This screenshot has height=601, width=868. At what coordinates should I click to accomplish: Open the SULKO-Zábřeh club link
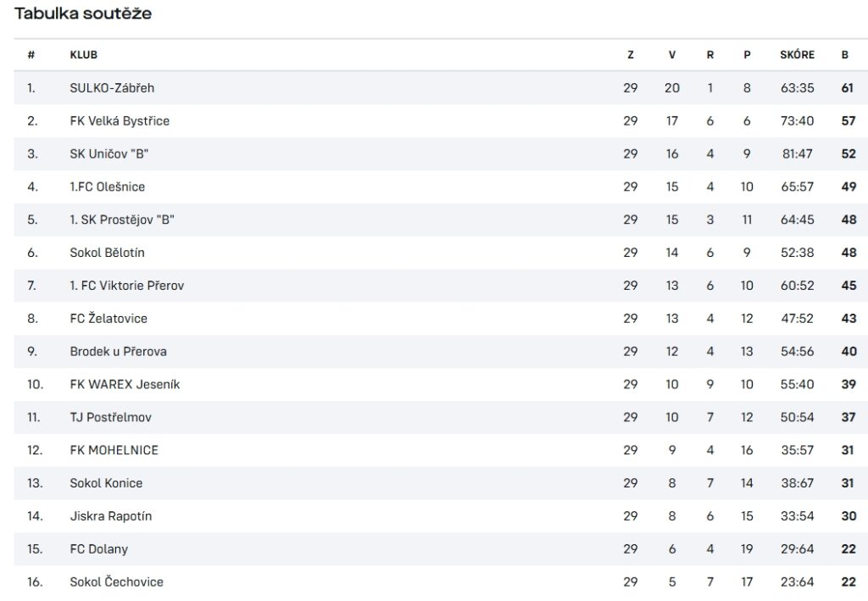click(112, 88)
